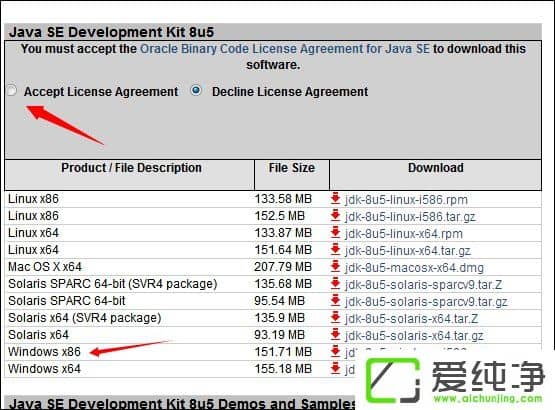Viewport: 555px width, 410px height.
Task: Click download icon for jdk-8u5-linux-i586.rpm
Action: coord(335,199)
